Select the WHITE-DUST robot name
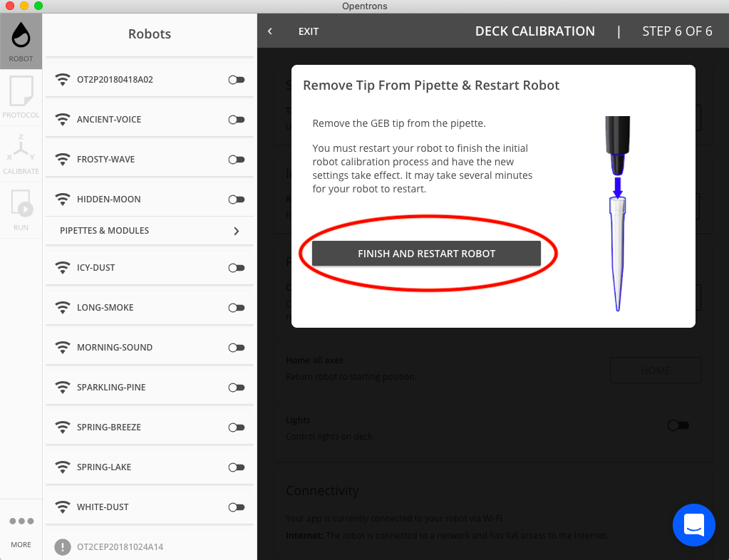The image size is (729, 560). coord(103,507)
